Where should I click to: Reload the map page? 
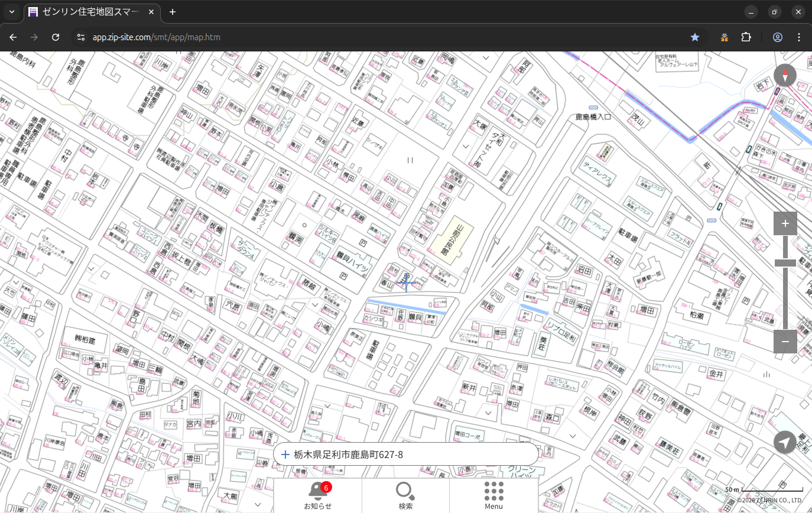pos(56,37)
